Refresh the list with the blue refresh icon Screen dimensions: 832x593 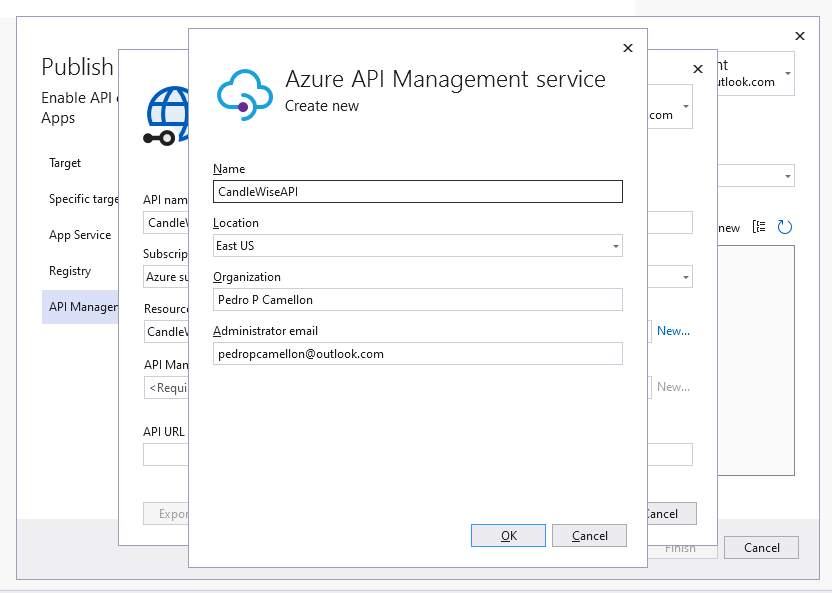point(785,227)
